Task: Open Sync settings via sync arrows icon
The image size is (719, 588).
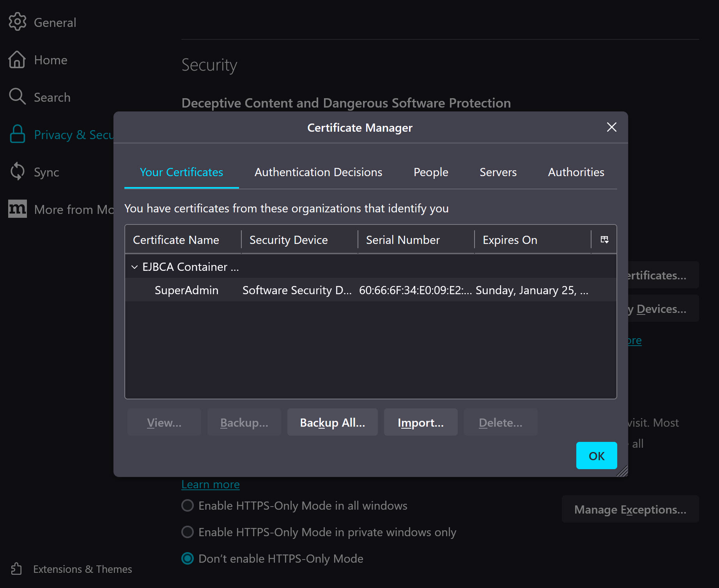Action: pos(17,171)
